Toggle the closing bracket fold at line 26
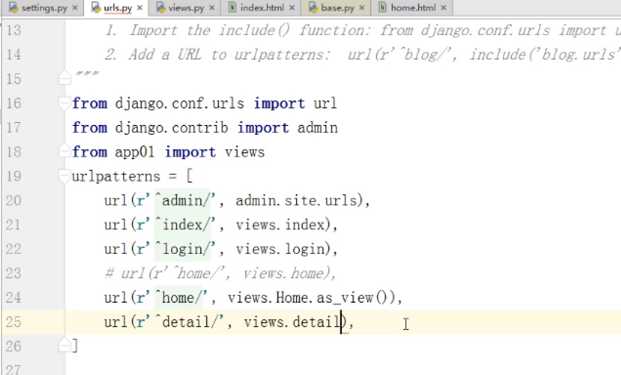 64,345
